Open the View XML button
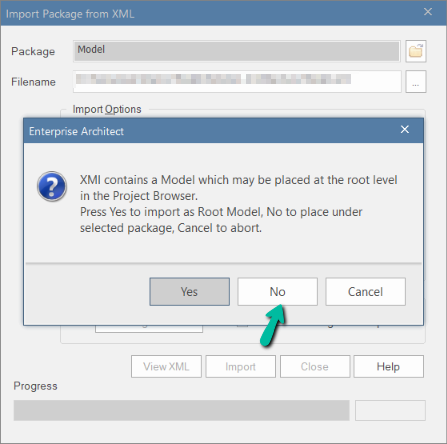 (x=166, y=366)
